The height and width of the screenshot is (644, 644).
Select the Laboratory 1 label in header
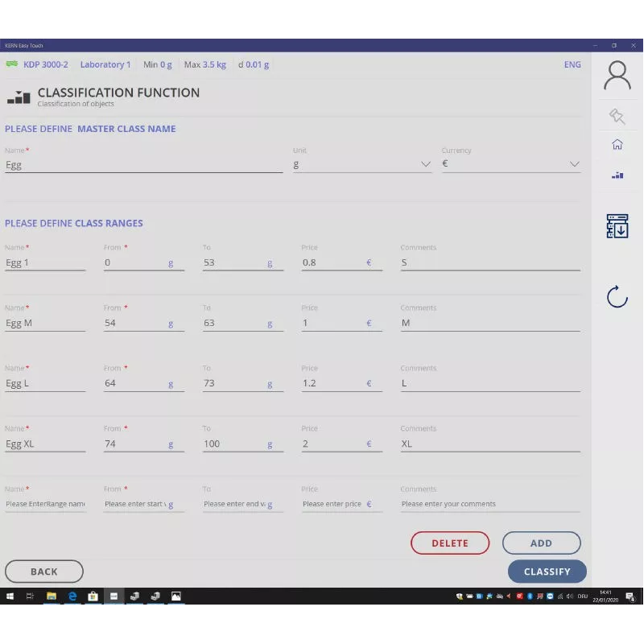pyautogui.click(x=105, y=64)
